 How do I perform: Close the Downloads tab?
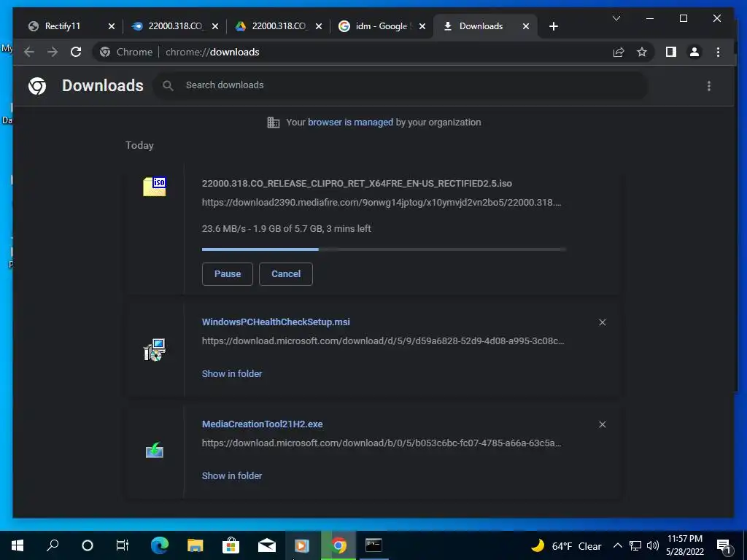tap(526, 26)
